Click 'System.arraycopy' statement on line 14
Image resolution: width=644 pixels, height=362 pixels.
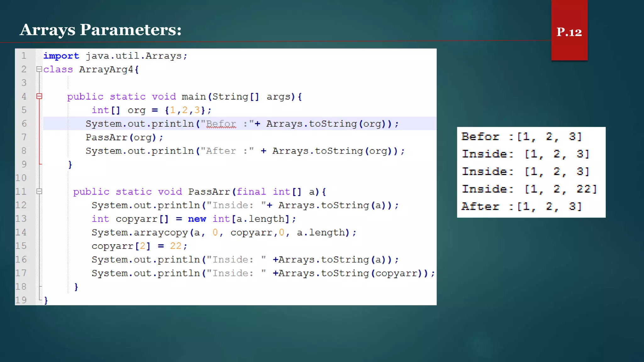pos(224,233)
